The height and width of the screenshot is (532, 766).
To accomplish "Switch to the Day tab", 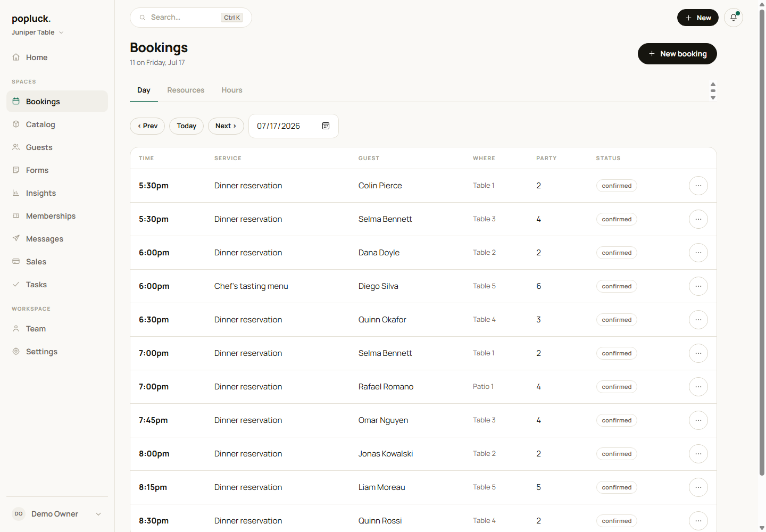I will coord(144,90).
